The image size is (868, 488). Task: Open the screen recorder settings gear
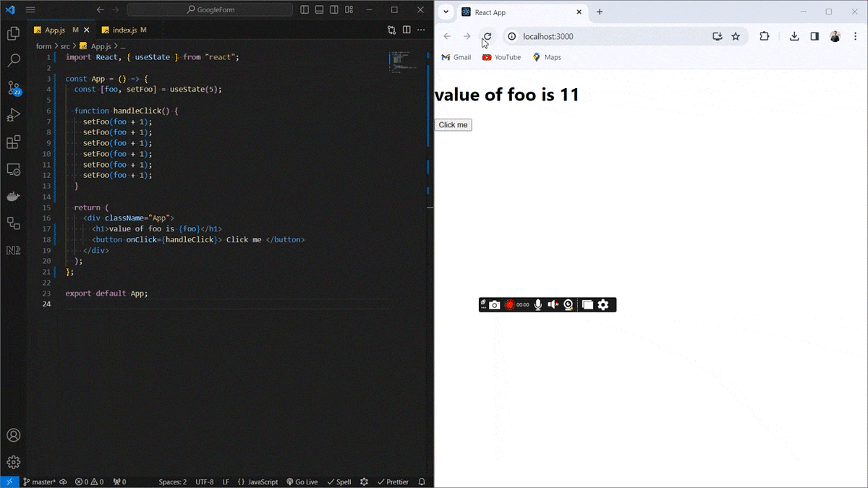pos(604,304)
